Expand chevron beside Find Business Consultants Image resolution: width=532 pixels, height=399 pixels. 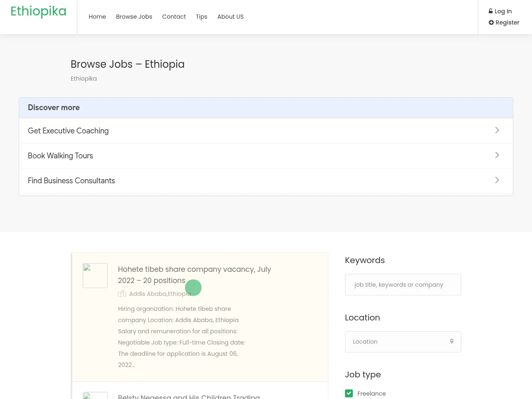pyautogui.click(x=497, y=180)
